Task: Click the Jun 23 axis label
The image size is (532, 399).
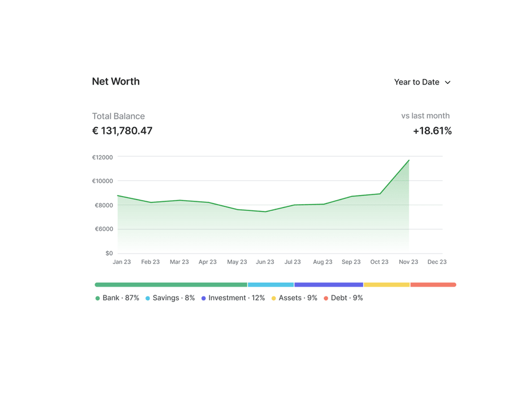Action: pos(265,262)
